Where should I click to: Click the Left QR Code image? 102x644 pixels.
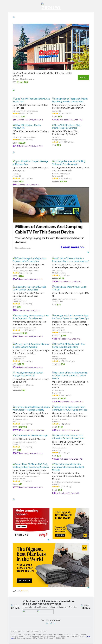pos(15,607)
